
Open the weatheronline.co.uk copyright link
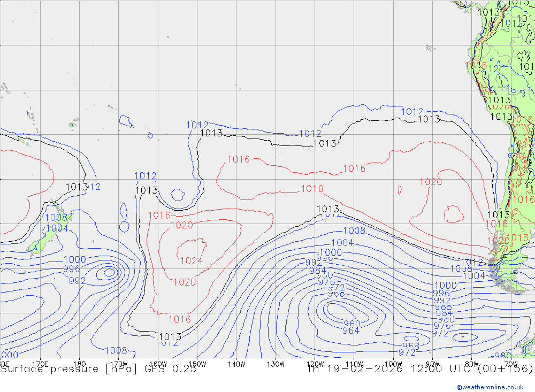click(490, 387)
